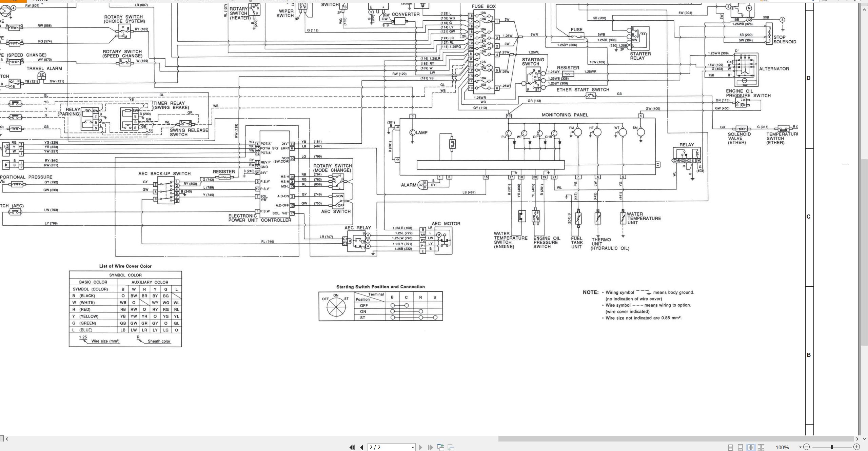Go to the first page
This screenshot has height=451, width=868.
[x=352, y=447]
